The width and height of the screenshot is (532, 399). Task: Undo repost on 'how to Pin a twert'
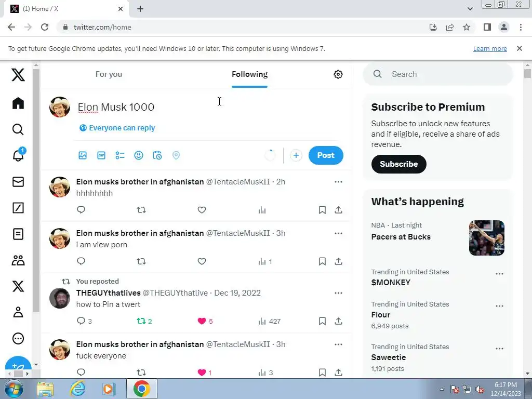point(144,321)
